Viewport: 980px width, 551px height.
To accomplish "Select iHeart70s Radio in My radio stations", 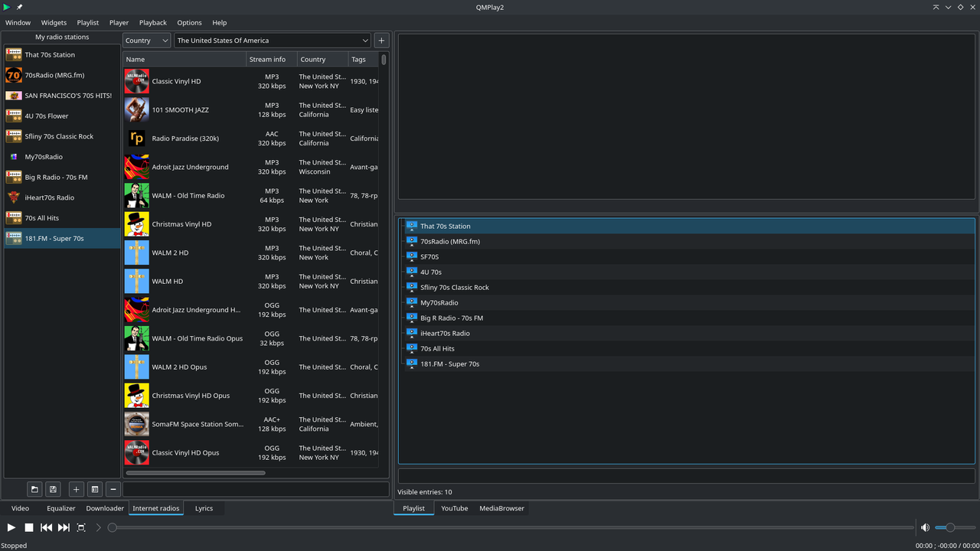I will pyautogui.click(x=62, y=197).
